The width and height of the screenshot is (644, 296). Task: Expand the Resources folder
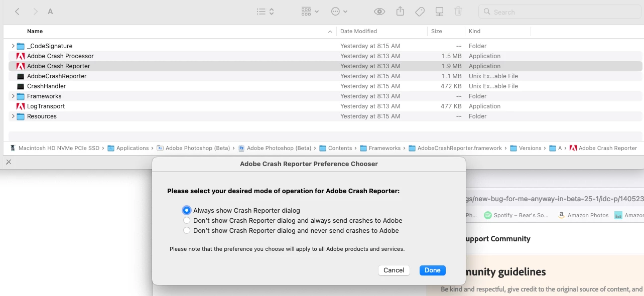tap(13, 116)
